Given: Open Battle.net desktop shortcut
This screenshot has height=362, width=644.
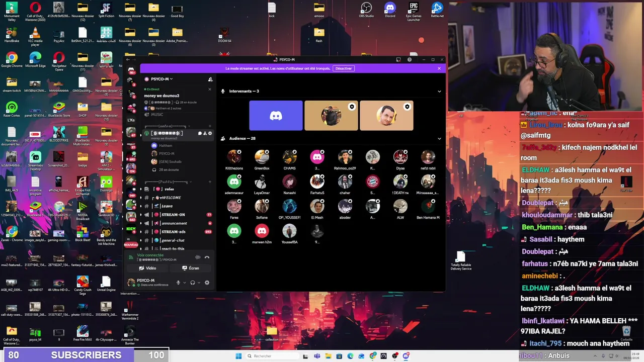Looking at the screenshot, I should 437,10.
